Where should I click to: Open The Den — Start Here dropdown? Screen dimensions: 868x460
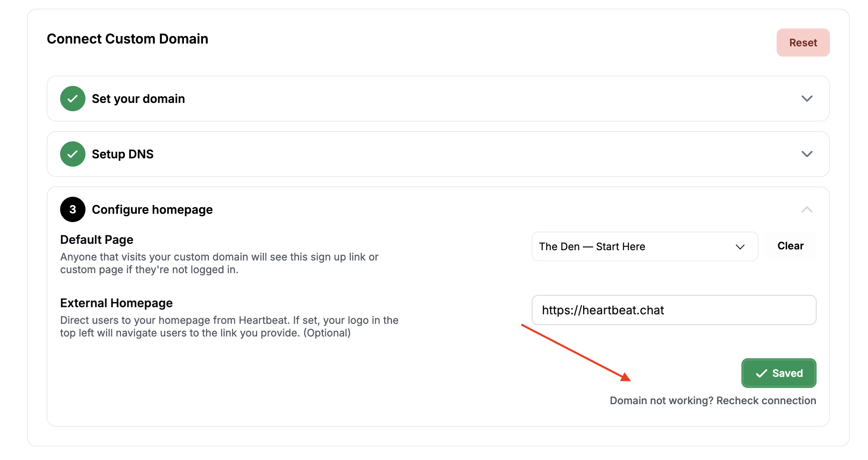coord(645,246)
